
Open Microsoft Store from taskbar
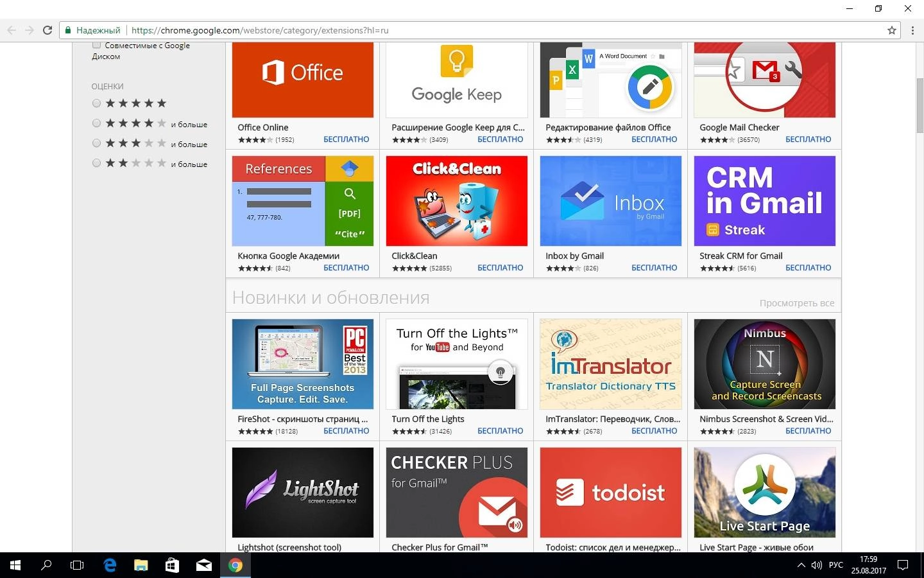tap(172, 565)
